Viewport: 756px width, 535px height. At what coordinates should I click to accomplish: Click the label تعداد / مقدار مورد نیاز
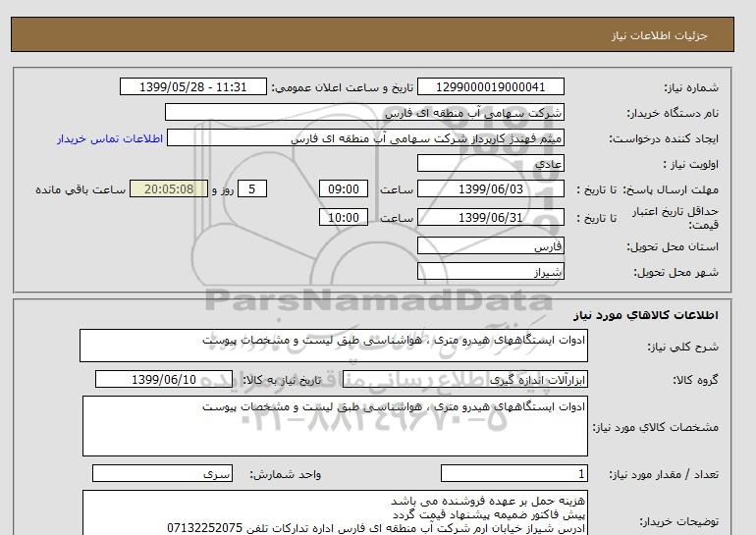coord(664,475)
